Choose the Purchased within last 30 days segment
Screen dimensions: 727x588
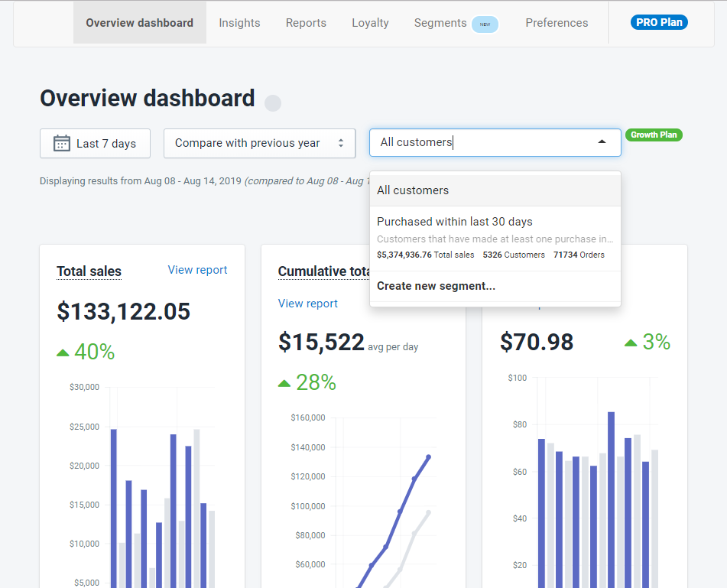point(495,239)
